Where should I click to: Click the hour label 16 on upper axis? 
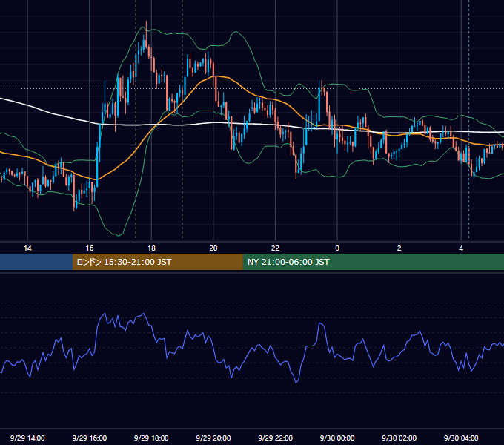pyautogui.click(x=90, y=248)
